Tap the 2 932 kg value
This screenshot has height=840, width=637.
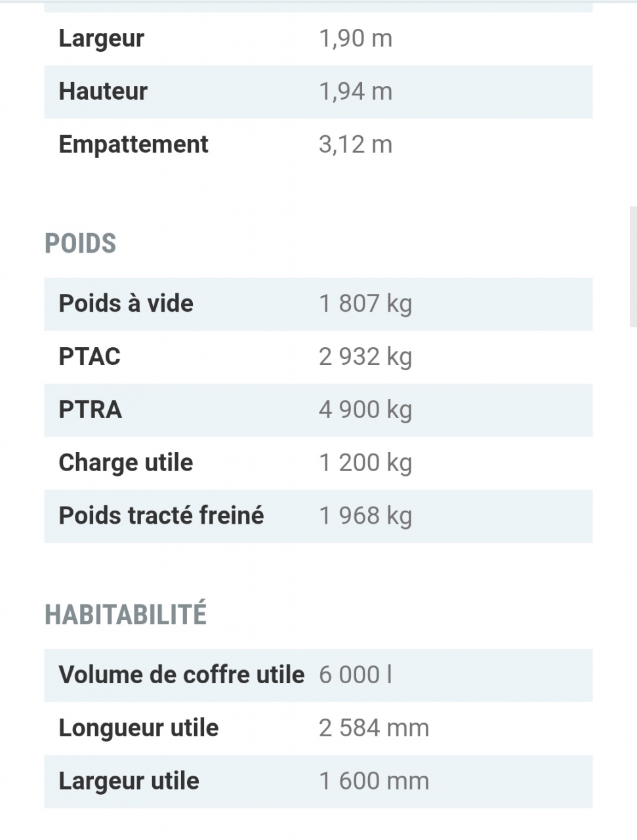tap(365, 357)
